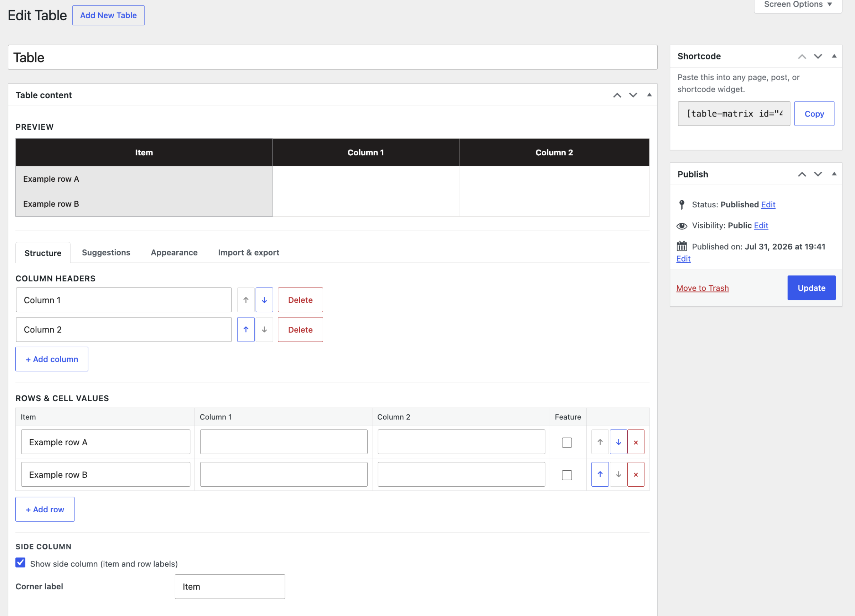The image size is (855, 616).
Task: Delete the Column 2 header
Action: 300,330
